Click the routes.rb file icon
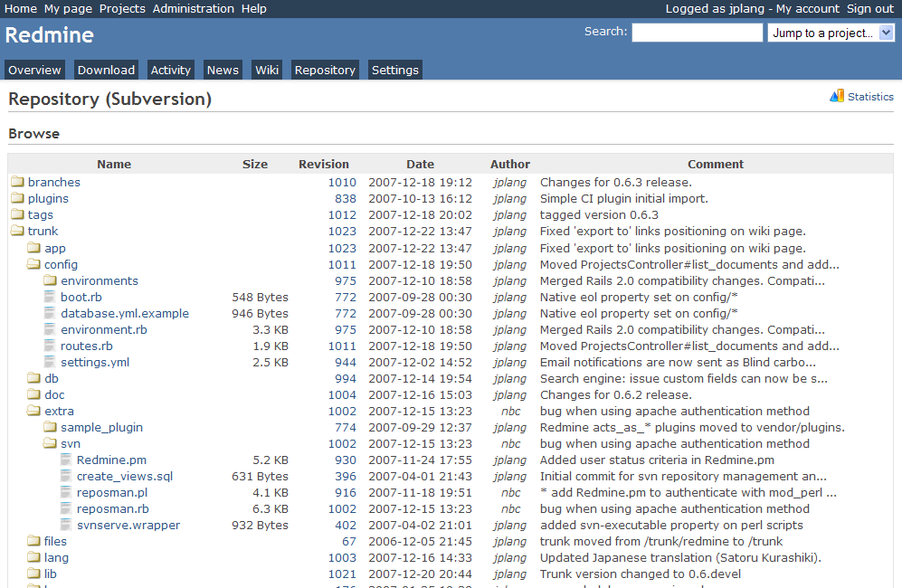 click(51, 346)
